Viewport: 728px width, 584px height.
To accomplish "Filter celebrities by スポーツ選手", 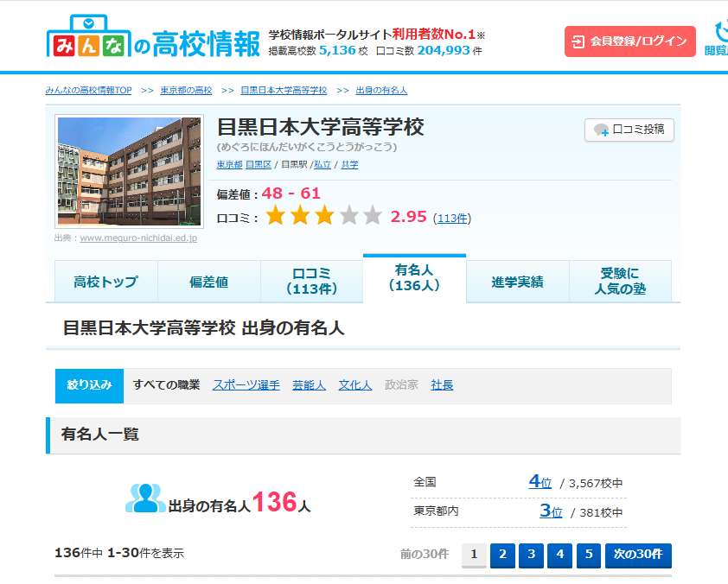I will click(x=246, y=385).
